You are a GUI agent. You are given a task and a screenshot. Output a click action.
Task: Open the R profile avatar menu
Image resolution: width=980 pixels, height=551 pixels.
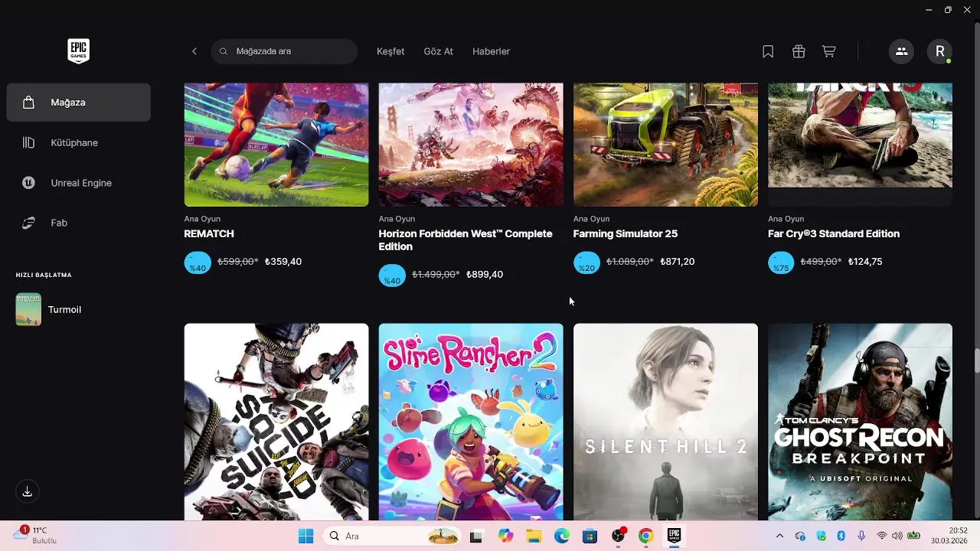(940, 51)
